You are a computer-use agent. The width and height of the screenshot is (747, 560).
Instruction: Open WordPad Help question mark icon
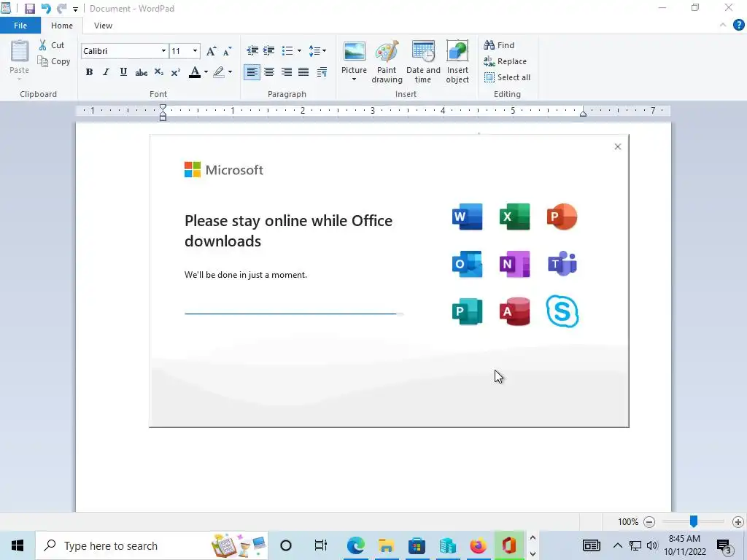coord(738,26)
